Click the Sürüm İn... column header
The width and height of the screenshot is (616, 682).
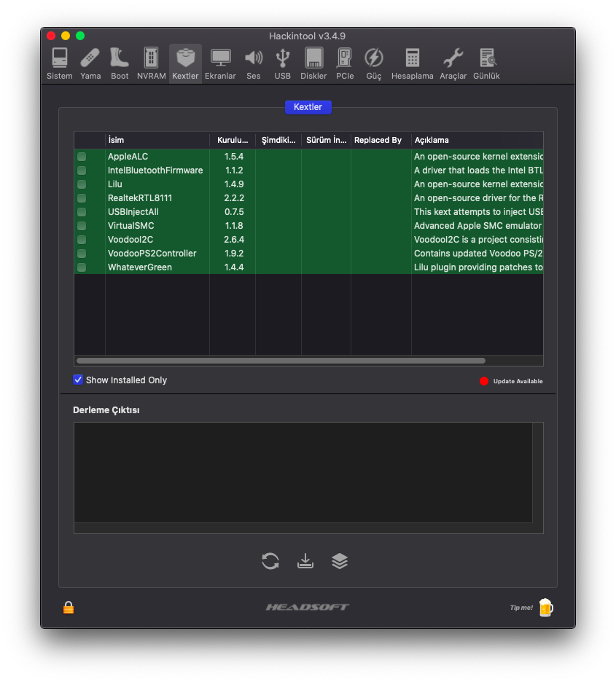pyautogui.click(x=327, y=140)
